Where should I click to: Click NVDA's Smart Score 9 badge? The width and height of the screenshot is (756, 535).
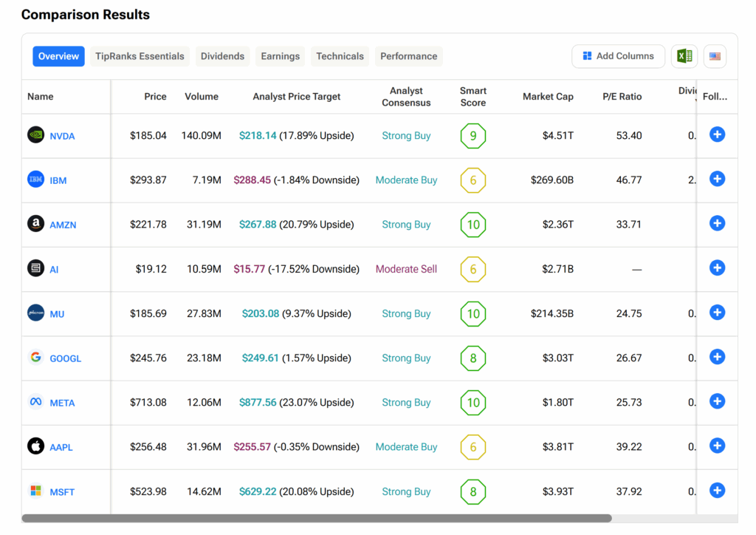pyautogui.click(x=473, y=136)
